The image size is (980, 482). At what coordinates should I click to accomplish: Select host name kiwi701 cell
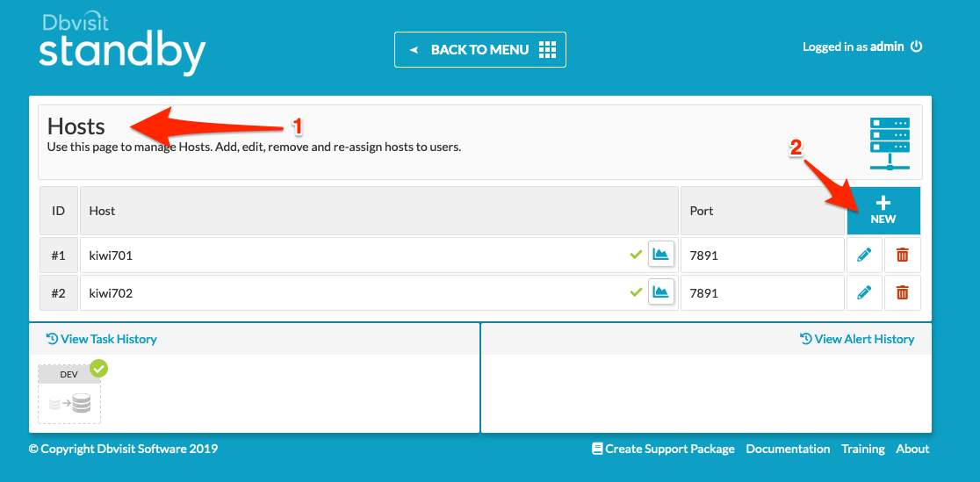coord(379,255)
